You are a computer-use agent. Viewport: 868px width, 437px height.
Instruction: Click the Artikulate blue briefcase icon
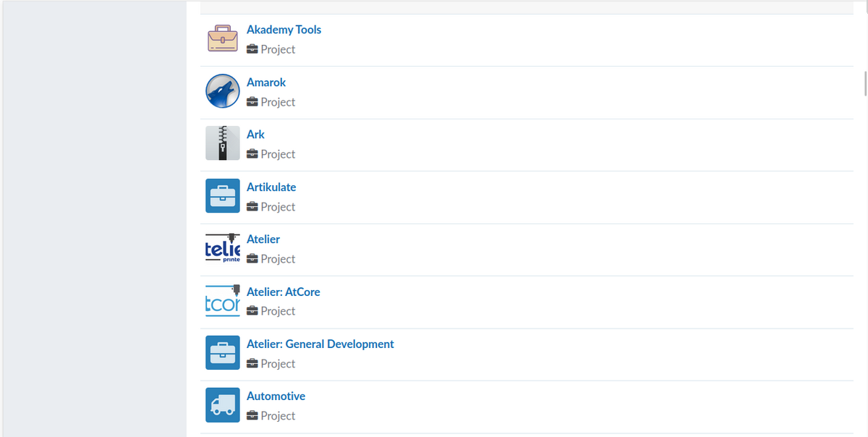tap(222, 196)
